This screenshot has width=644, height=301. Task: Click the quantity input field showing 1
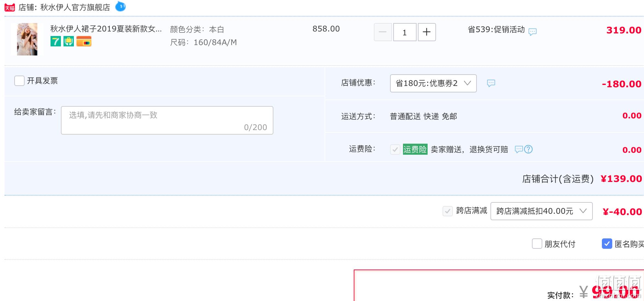click(x=405, y=32)
